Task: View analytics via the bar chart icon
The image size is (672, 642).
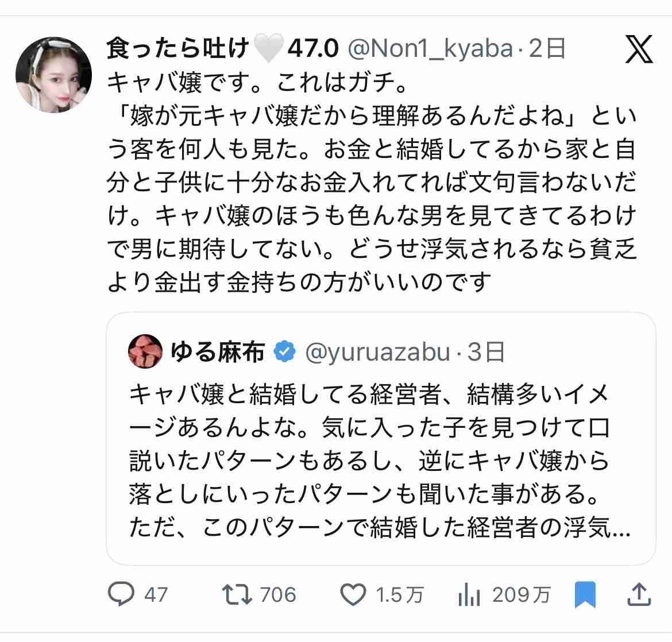Action: point(469,594)
